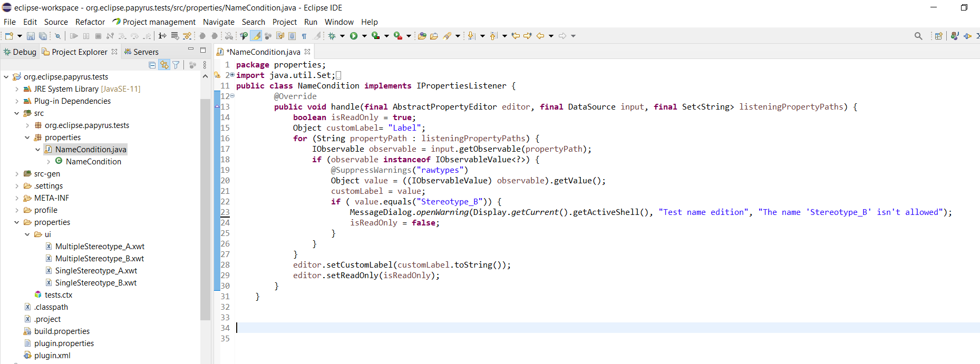
Task: Collapse method using fold marker at line 12
Action: 232,96
